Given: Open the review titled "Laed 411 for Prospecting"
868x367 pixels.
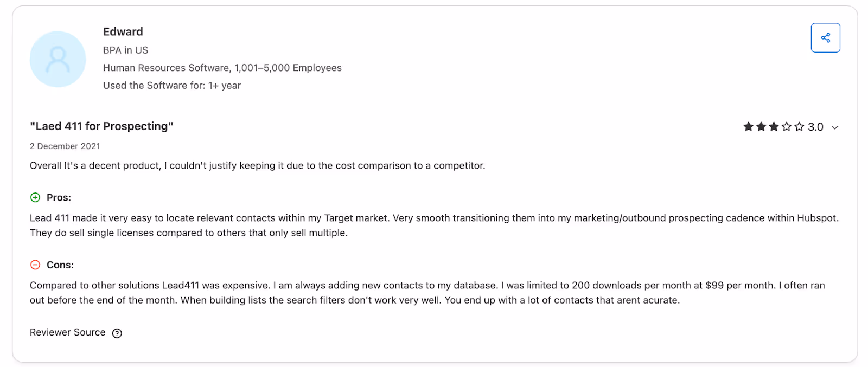Looking at the screenshot, I should click(x=101, y=126).
